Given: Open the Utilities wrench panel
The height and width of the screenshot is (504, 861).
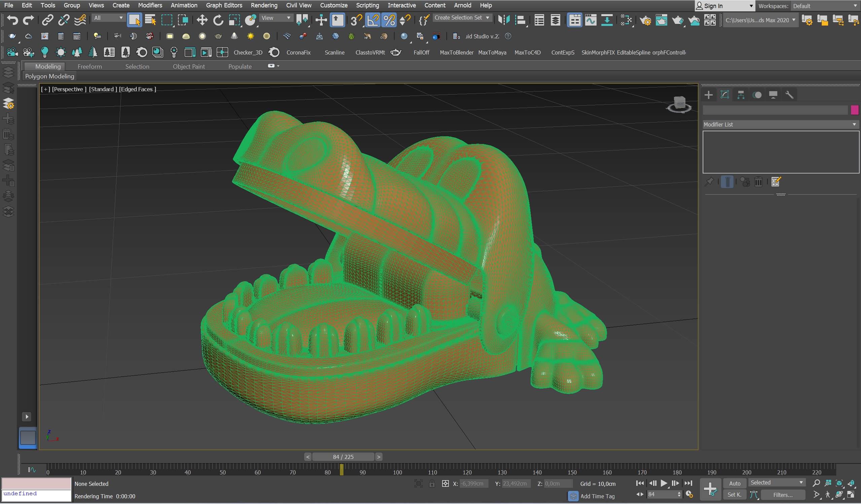Looking at the screenshot, I should (x=789, y=95).
